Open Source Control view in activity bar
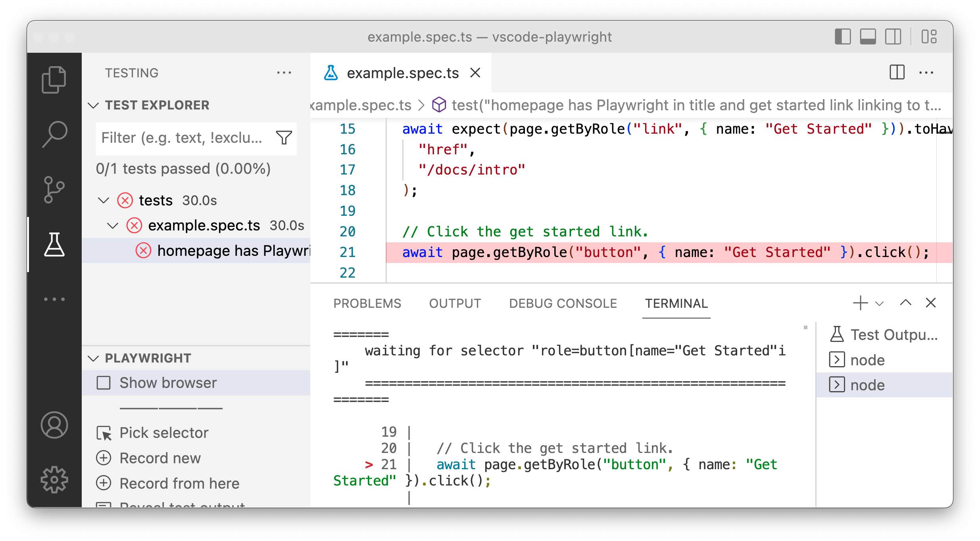Viewport: 980px width, 541px height. [54, 190]
